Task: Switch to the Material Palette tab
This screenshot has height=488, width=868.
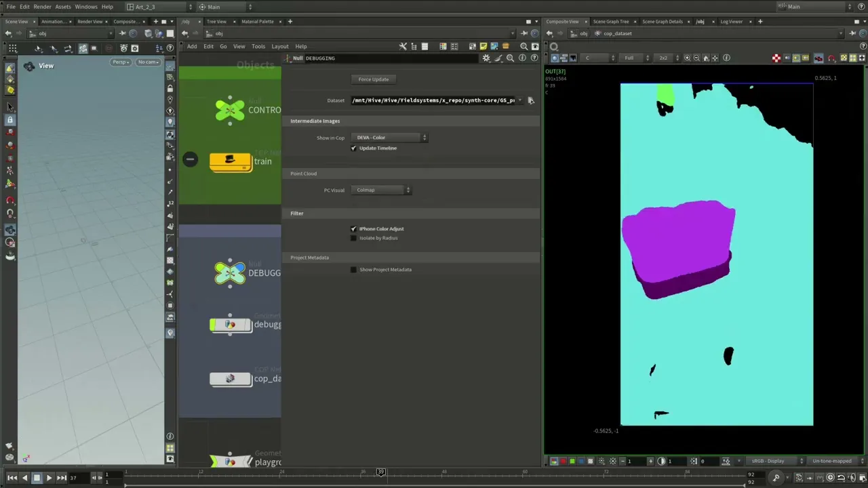Action: [x=258, y=22]
